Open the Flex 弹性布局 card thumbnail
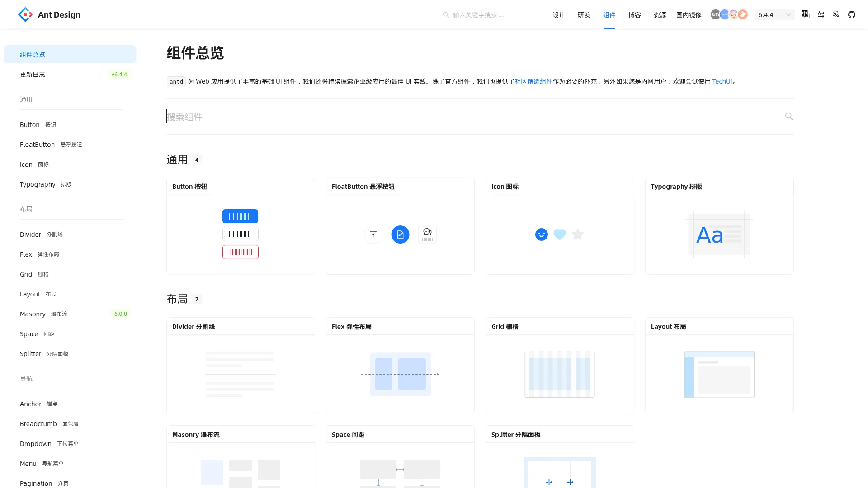 pyautogui.click(x=400, y=374)
